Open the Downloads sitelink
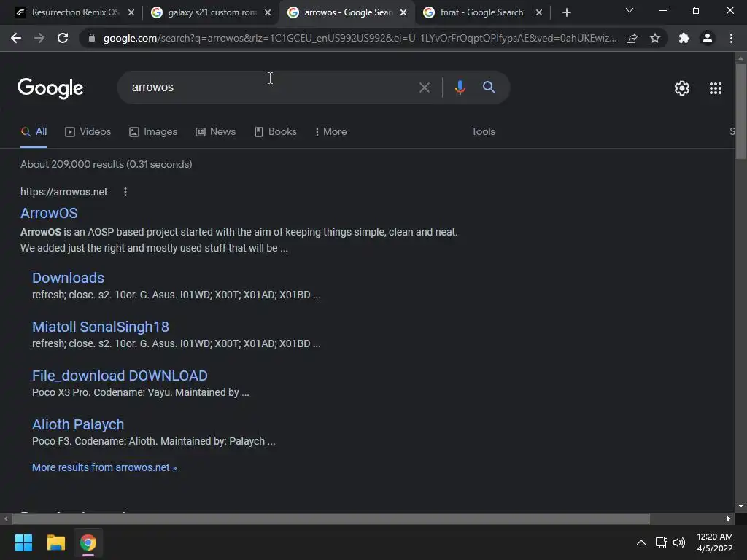The height and width of the screenshot is (560, 747). (68, 278)
